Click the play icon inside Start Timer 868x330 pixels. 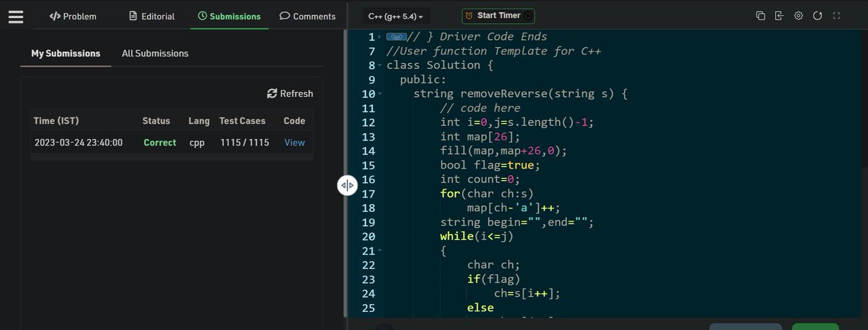527,16
